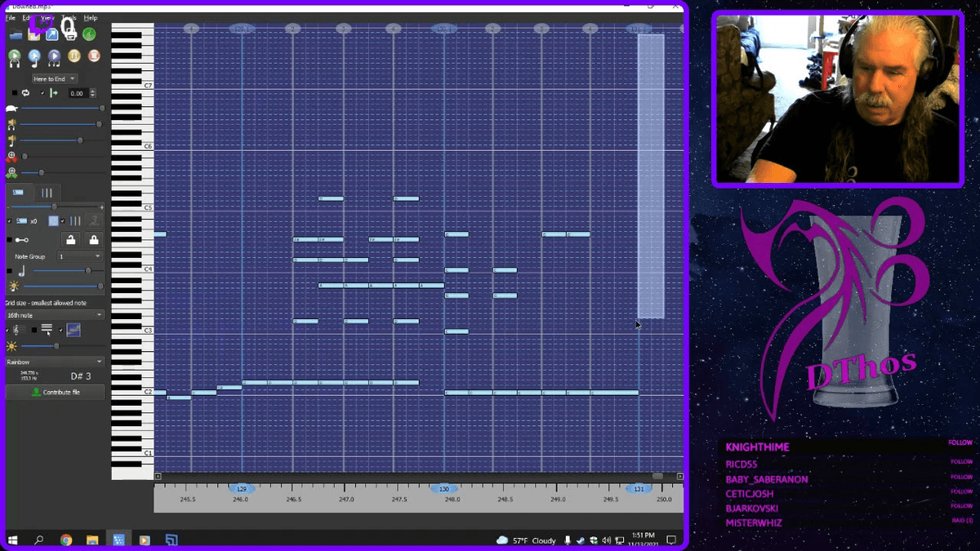Enable the treble clef staff checkbox
The image size is (980, 551).
[7, 330]
